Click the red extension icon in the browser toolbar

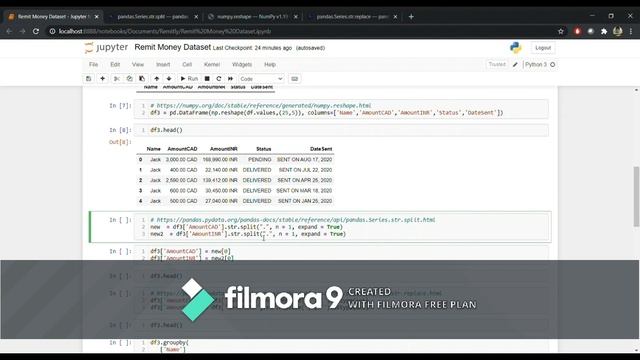pyautogui.click(x=577, y=31)
